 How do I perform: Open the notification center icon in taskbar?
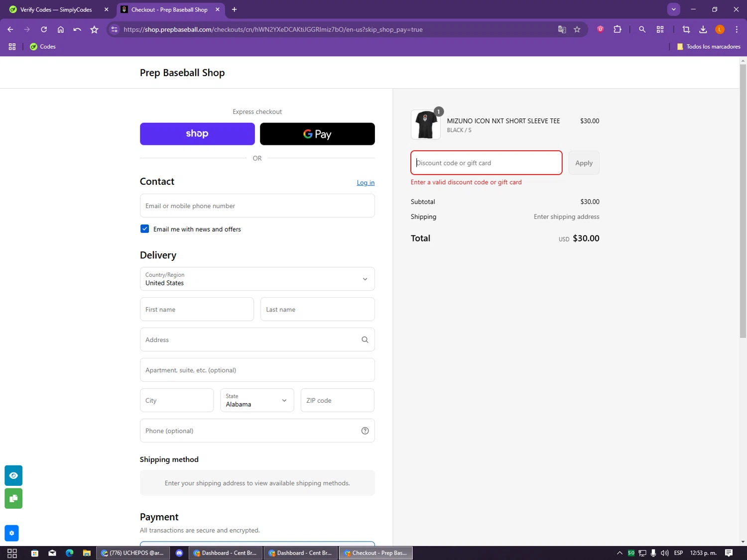729,553
